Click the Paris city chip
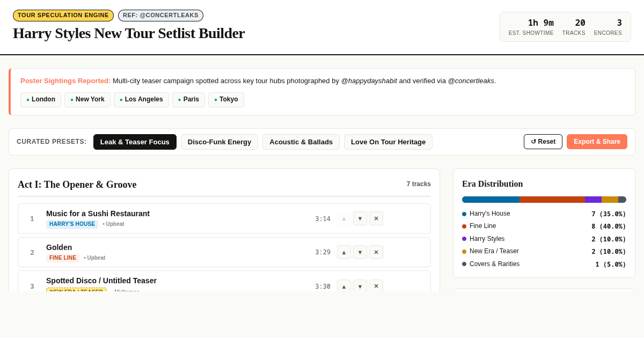 tap(188, 100)
